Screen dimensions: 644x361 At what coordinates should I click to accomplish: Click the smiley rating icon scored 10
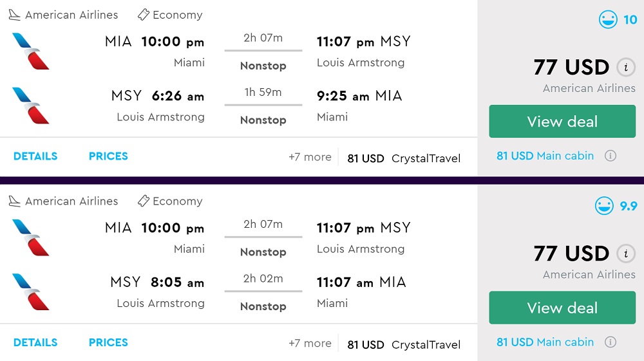tap(608, 20)
